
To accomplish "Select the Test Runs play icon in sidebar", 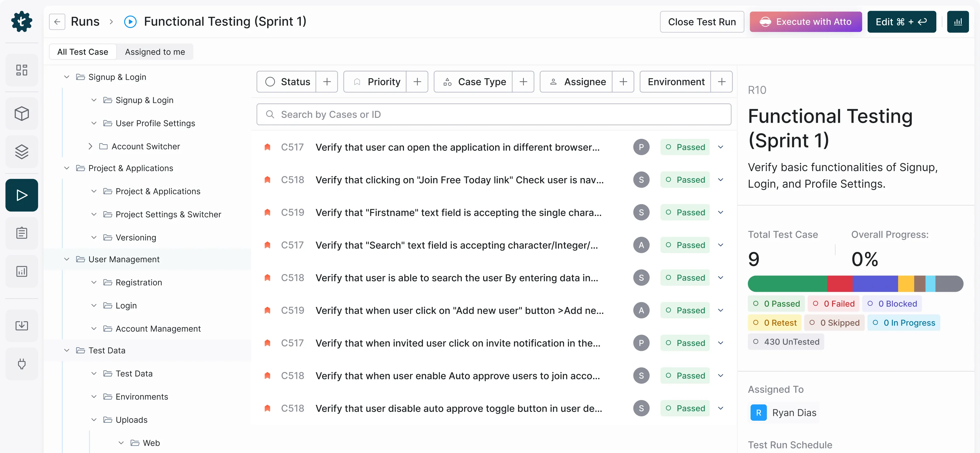I will (x=21, y=195).
